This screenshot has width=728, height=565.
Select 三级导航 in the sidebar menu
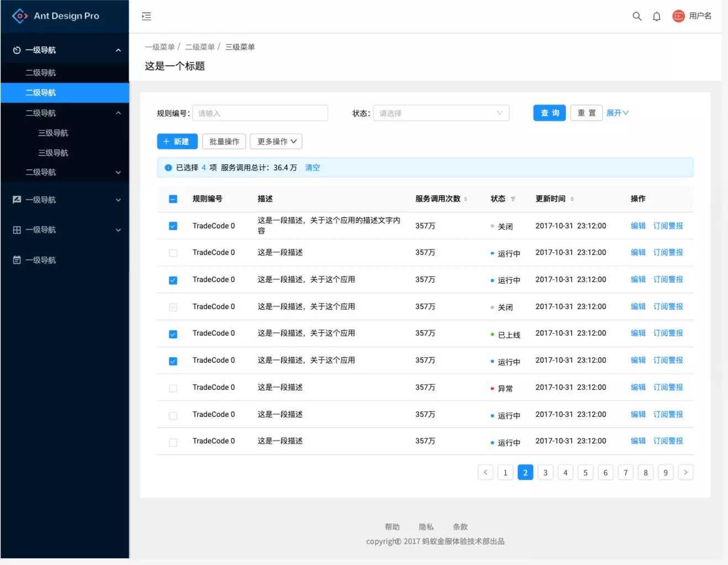pos(53,132)
